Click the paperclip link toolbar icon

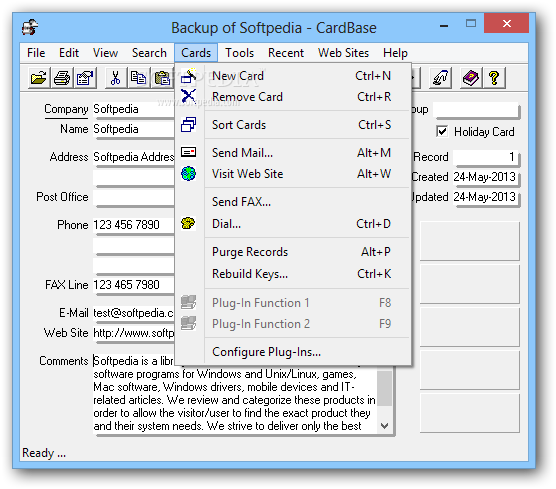440,78
